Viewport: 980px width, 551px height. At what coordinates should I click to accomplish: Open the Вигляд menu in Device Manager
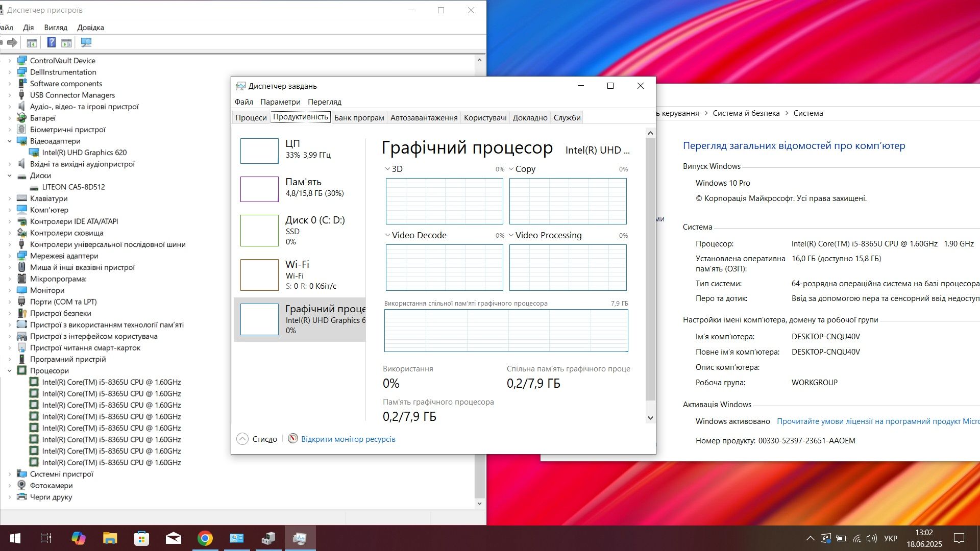(56, 28)
